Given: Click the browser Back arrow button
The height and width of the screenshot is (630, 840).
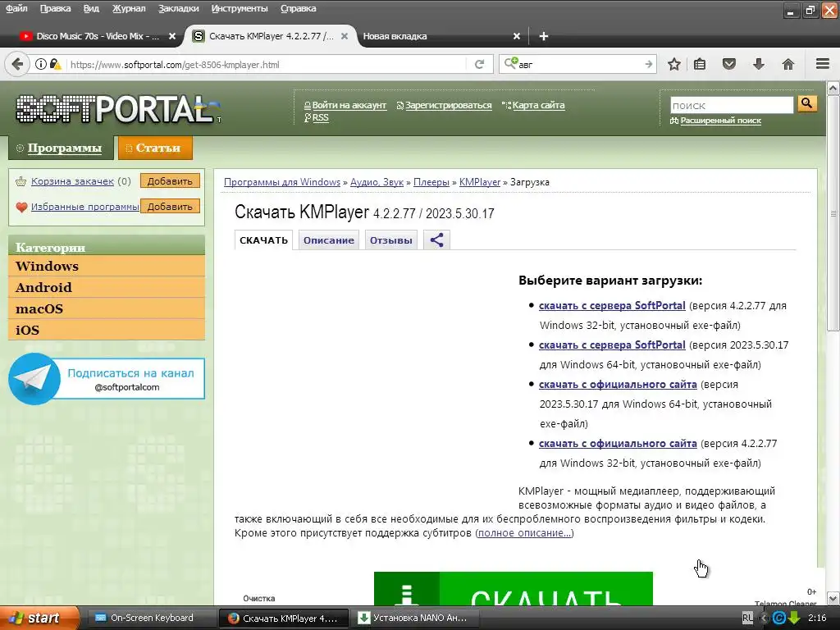Looking at the screenshot, I should point(17,64).
